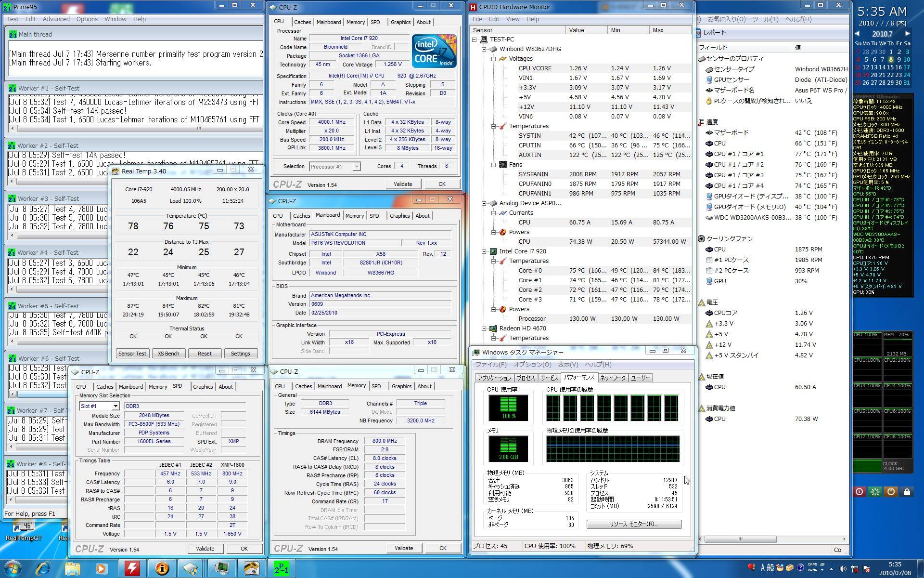Click the speaker volume tray icon
This screenshot has height=578, width=924.
pos(843,568)
